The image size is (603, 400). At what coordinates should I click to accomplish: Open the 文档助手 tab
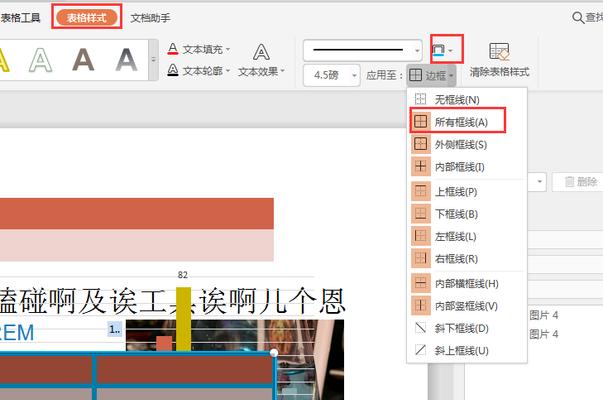click(150, 18)
